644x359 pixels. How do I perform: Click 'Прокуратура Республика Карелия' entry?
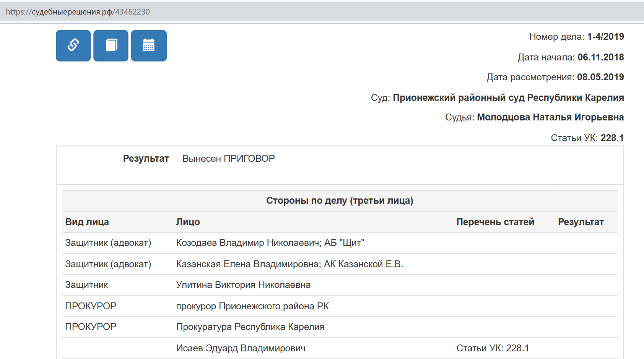pos(250,327)
